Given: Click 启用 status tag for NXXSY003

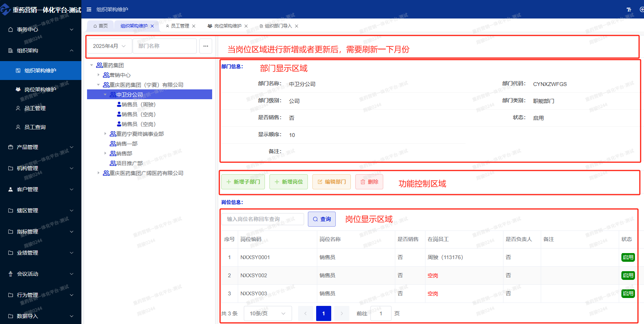Looking at the screenshot, I should [628, 293].
